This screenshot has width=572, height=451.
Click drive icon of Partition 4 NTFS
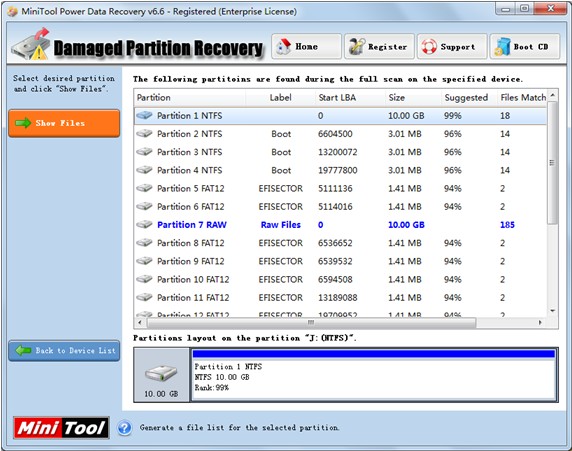[144, 170]
